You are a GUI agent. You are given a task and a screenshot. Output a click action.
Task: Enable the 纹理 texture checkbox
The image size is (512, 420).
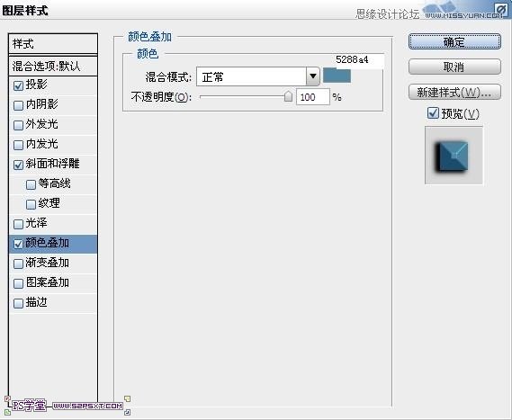pyautogui.click(x=31, y=204)
